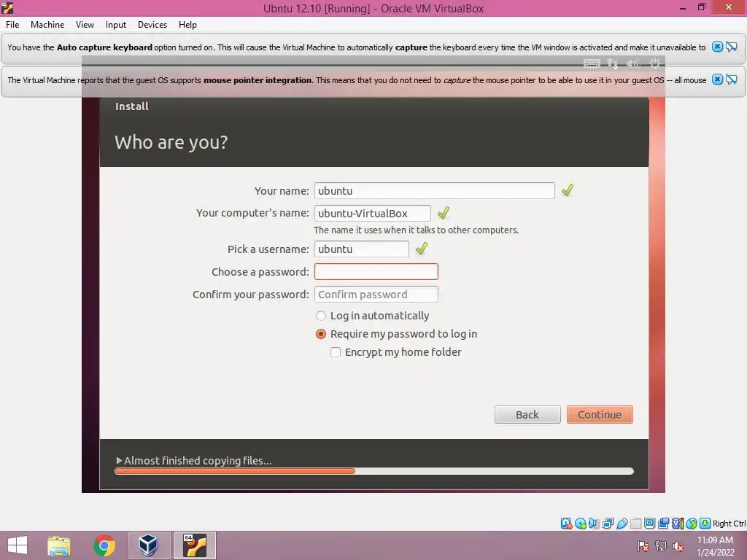The height and width of the screenshot is (560, 747).
Task: Click the recording status bar icon
Action: (x=663, y=524)
